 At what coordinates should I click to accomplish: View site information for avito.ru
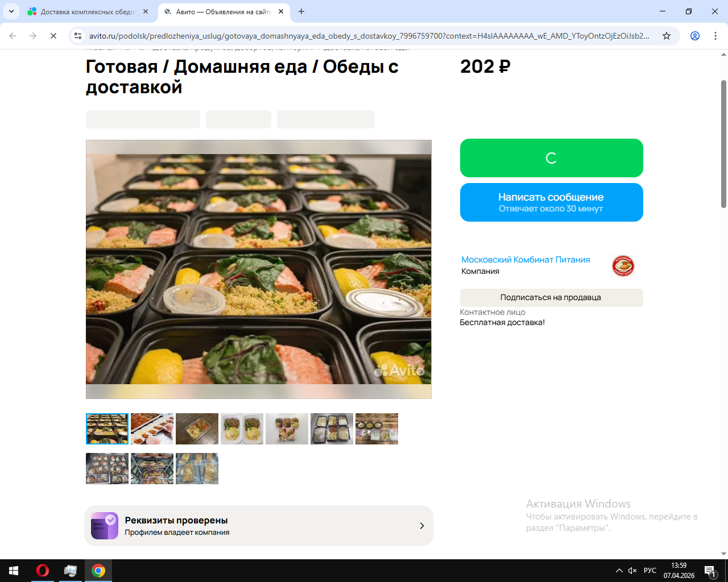coord(78,36)
